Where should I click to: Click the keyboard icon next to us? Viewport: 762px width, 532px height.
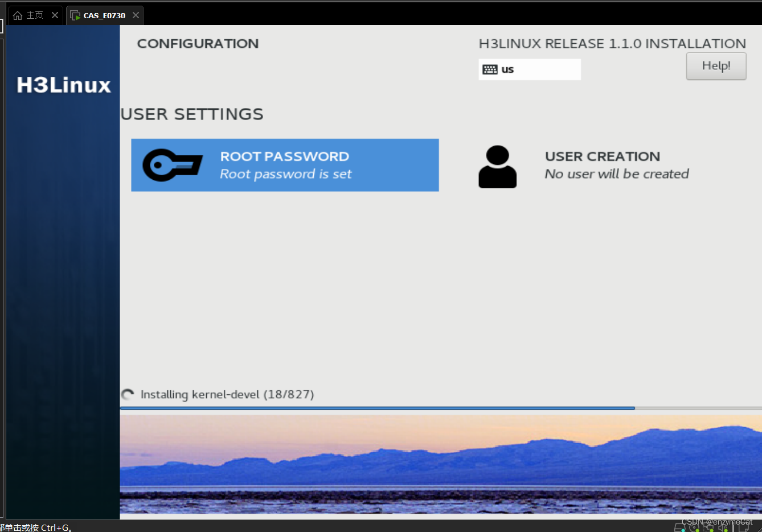click(490, 69)
